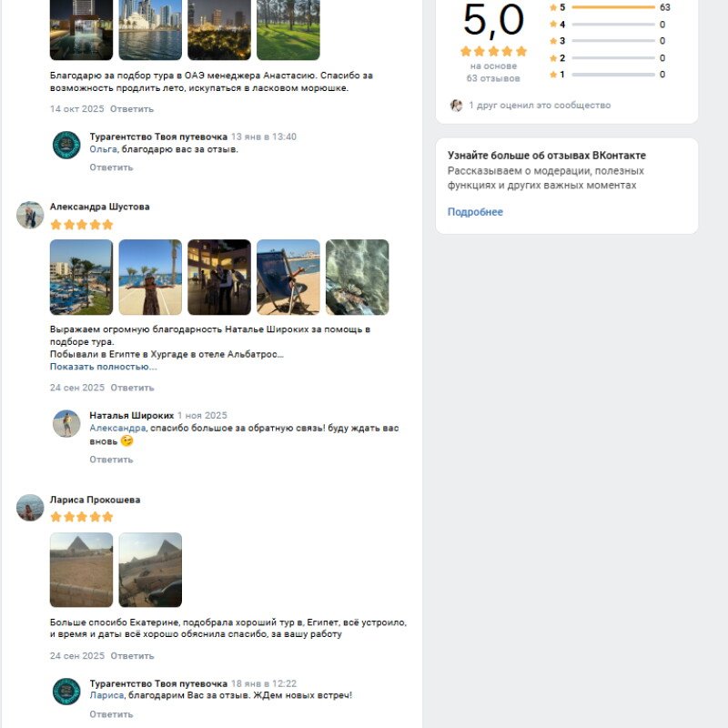Viewport: 728px width, 728px height.
Task: Click the star rating under Лариса Прокошева
Action: coord(82,517)
